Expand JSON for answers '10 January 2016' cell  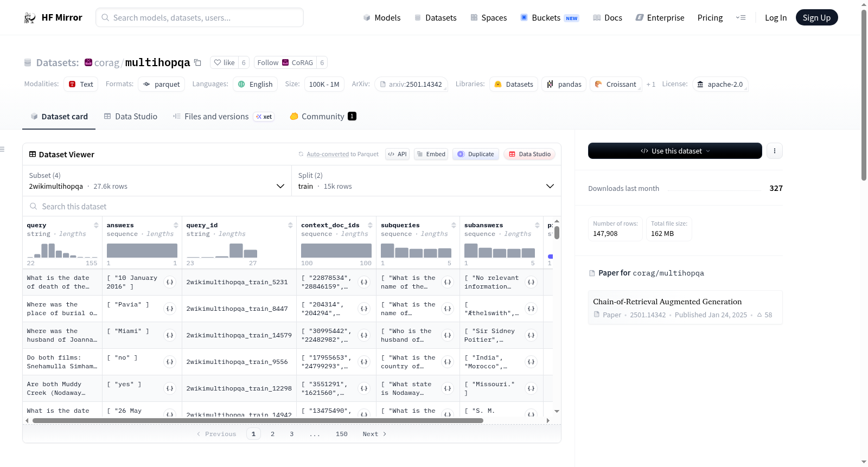pyautogui.click(x=170, y=282)
